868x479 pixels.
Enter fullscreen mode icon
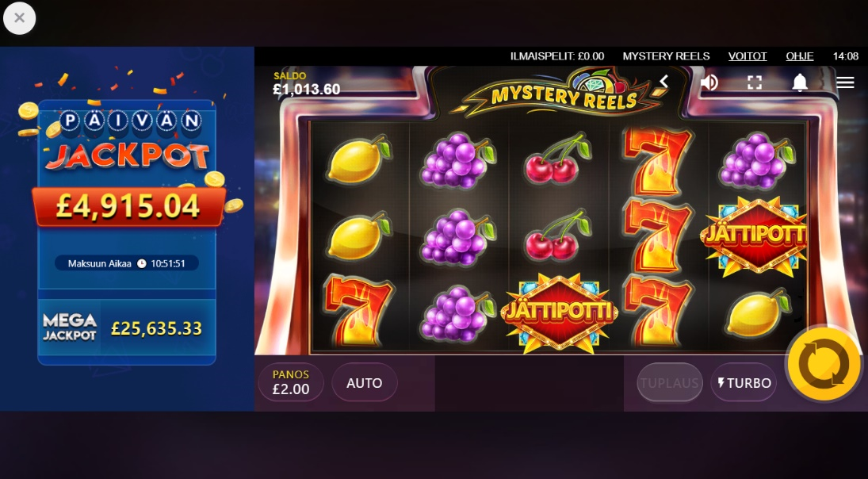click(x=755, y=83)
